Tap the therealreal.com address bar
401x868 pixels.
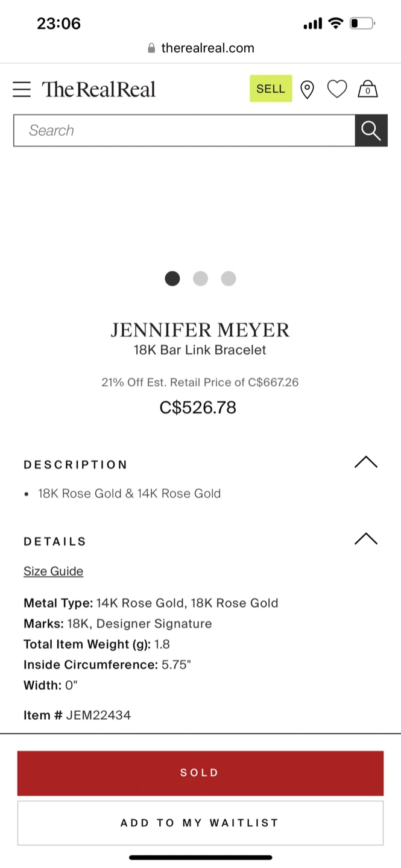(207, 48)
